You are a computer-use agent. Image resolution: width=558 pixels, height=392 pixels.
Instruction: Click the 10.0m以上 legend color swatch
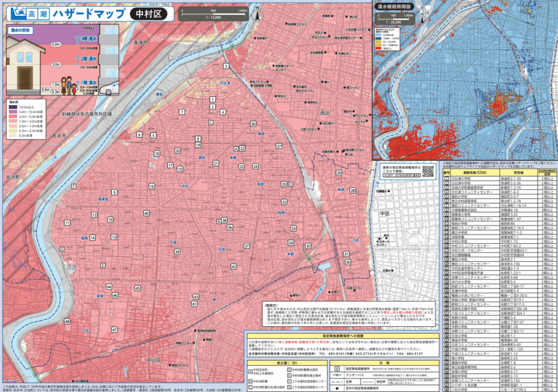point(14,108)
